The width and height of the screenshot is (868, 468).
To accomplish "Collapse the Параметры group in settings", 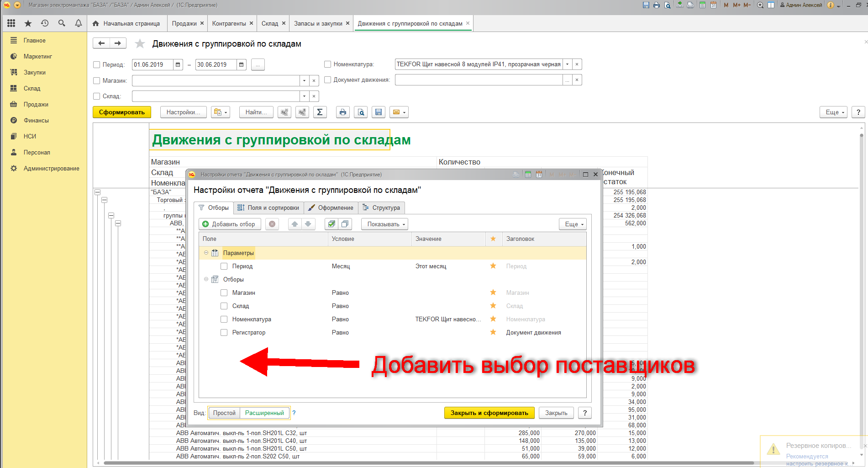I will (206, 253).
